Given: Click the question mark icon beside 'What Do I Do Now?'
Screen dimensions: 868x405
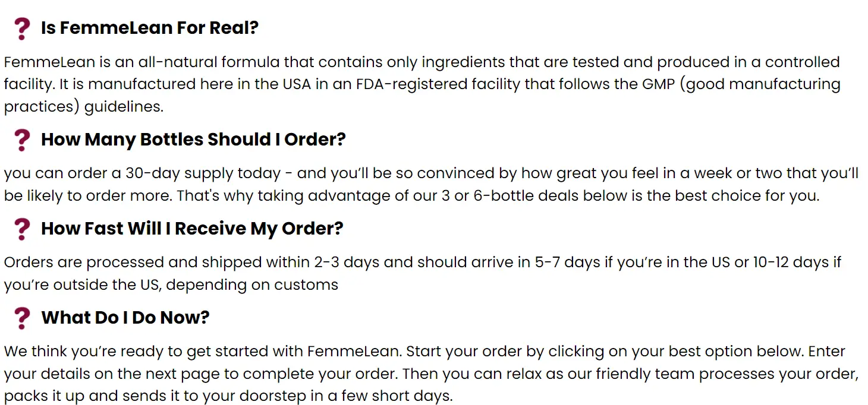Looking at the screenshot, I should (x=22, y=318).
